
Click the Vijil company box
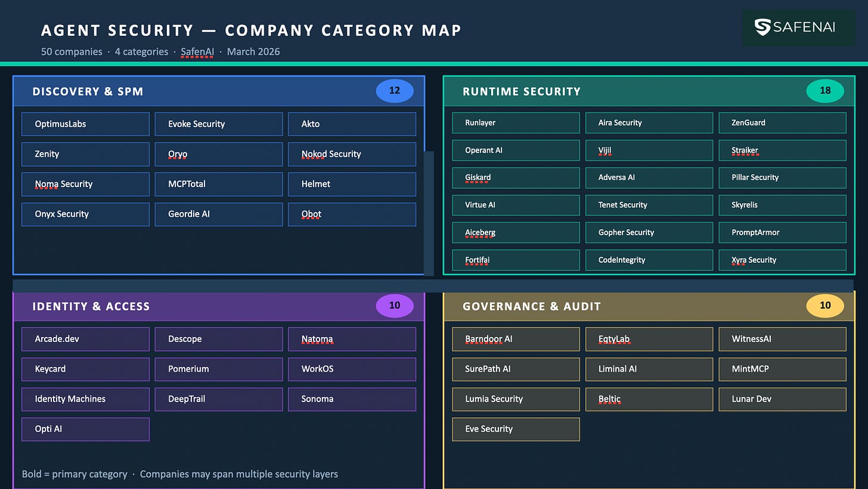[x=649, y=150]
